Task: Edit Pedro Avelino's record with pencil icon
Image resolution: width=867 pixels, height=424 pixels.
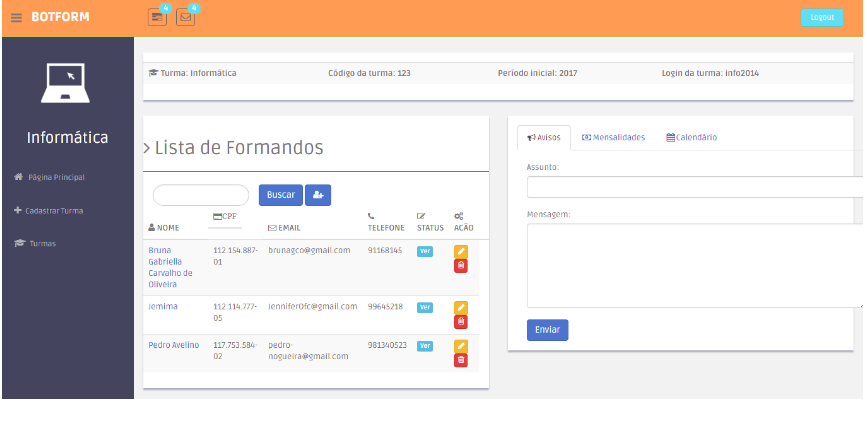Action: (461, 346)
